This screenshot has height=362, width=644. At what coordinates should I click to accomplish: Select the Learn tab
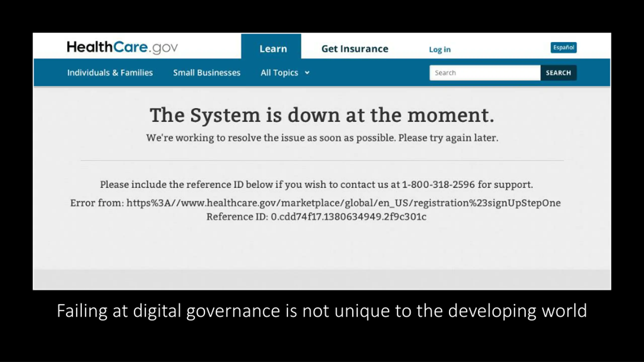point(271,47)
